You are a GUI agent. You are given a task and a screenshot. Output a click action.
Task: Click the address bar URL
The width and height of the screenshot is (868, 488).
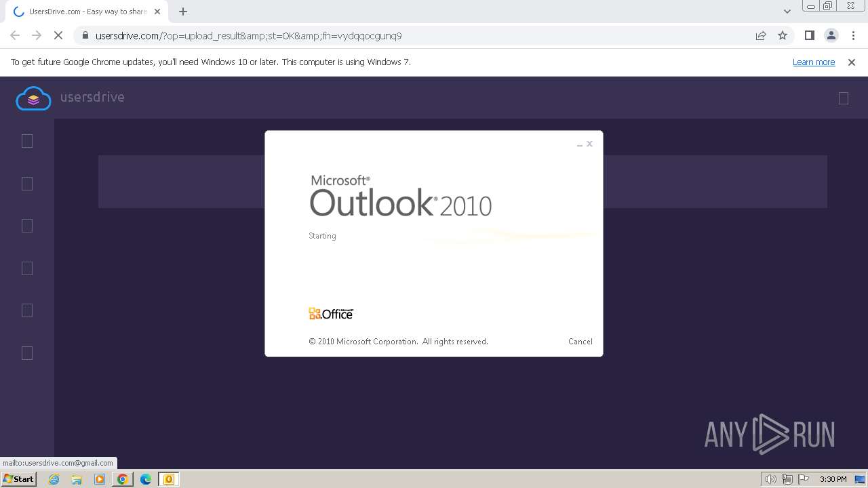[248, 36]
